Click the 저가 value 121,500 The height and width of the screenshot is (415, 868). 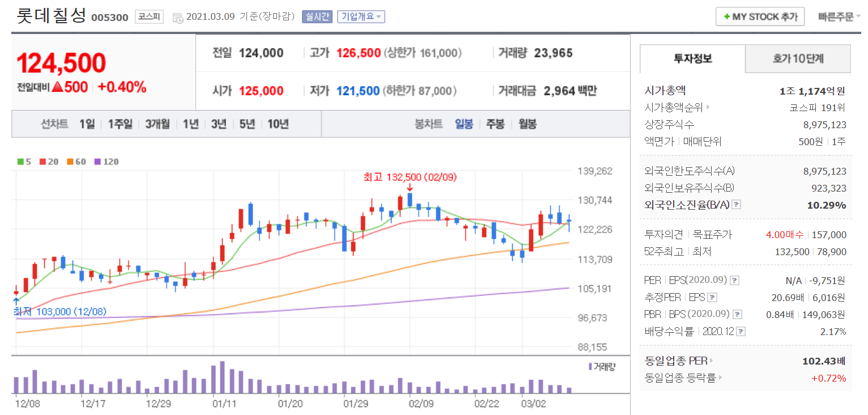pos(358,91)
